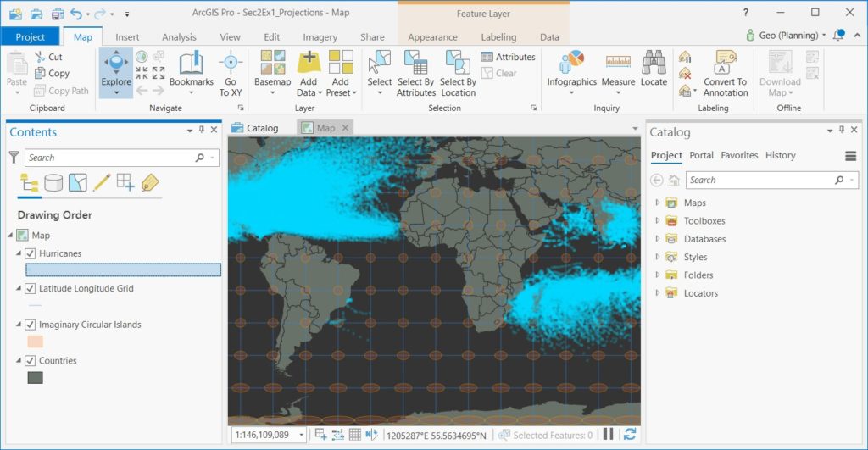This screenshot has height=450, width=868.
Task: Click the Cut button
Action: click(x=48, y=57)
